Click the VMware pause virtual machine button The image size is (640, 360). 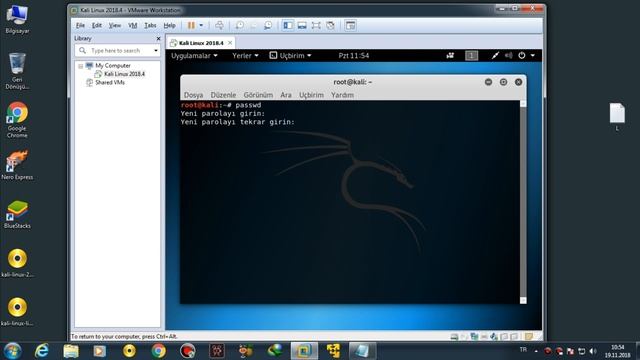click(191, 25)
